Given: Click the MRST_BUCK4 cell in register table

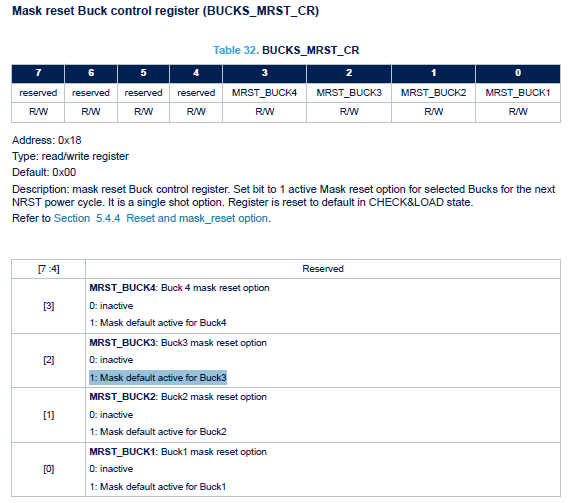Looking at the screenshot, I should click(265, 93).
